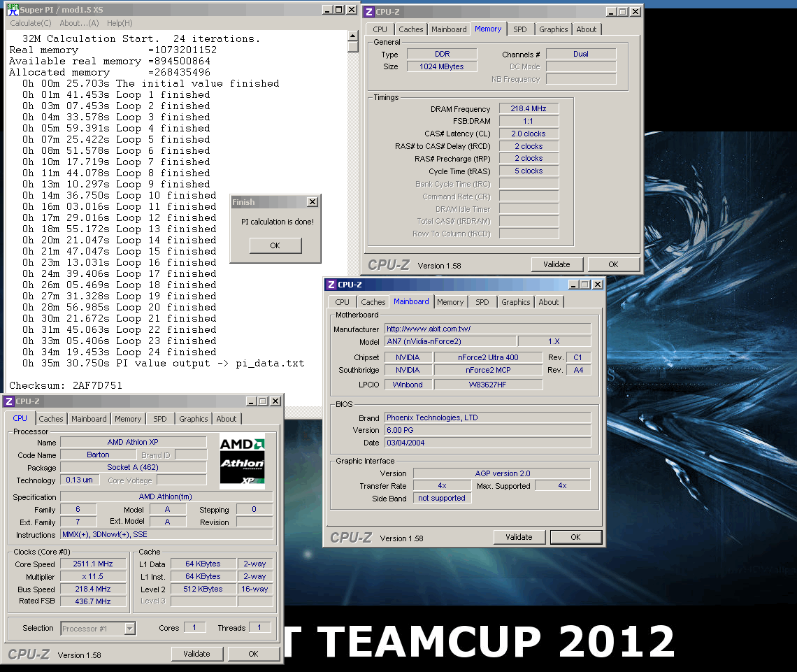Click the Channels # Dual field
The width and height of the screenshot is (797, 672).
pos(581,54)
